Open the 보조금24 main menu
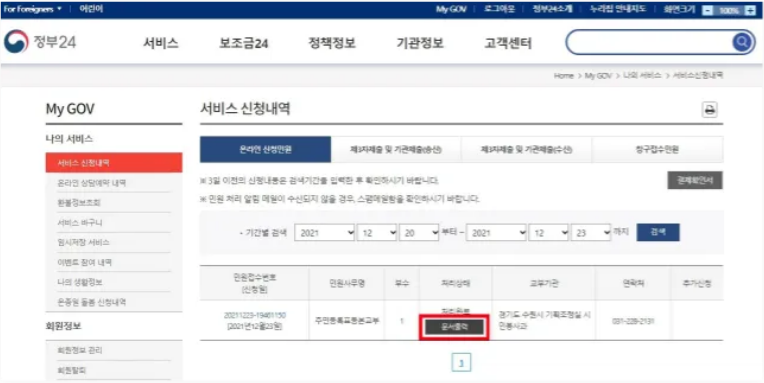Viewport: 764px width, 383px height. [x=244, y=43]
